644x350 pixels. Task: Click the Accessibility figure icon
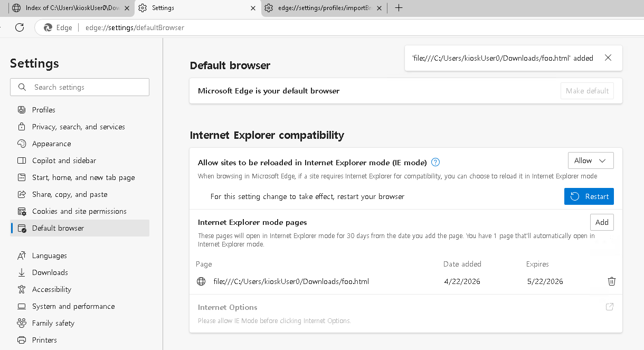[22, 289]
